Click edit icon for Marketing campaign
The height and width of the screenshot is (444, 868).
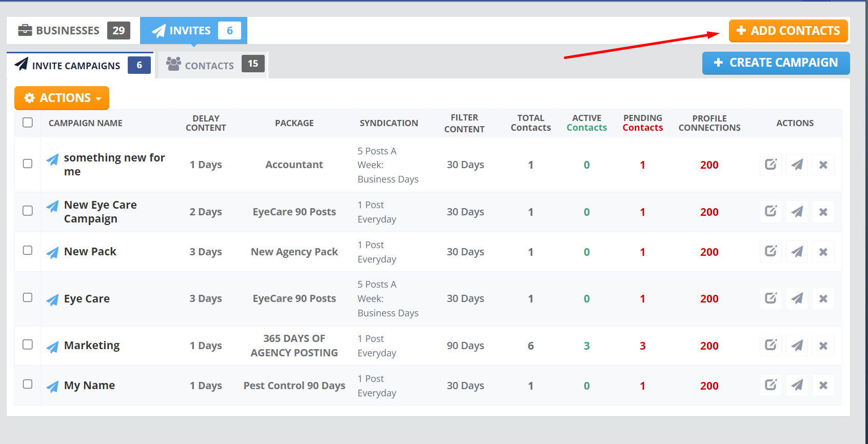[x=771, y=345]
